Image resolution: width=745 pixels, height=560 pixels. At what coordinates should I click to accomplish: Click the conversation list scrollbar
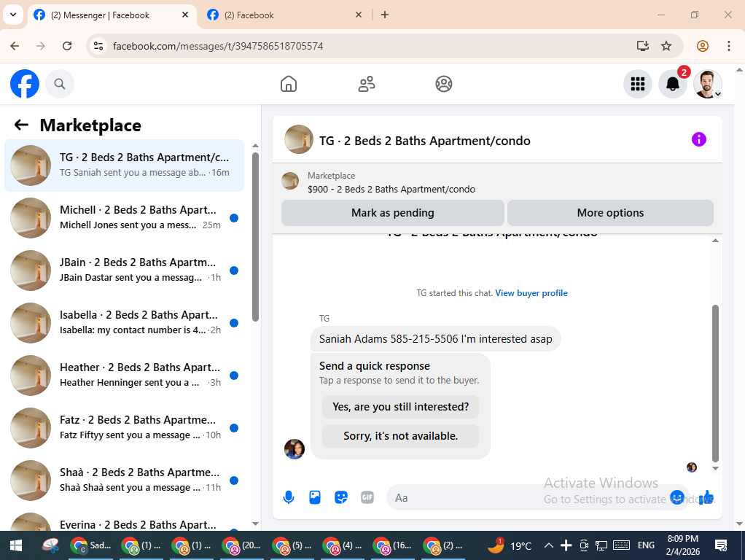coord(255,237)
